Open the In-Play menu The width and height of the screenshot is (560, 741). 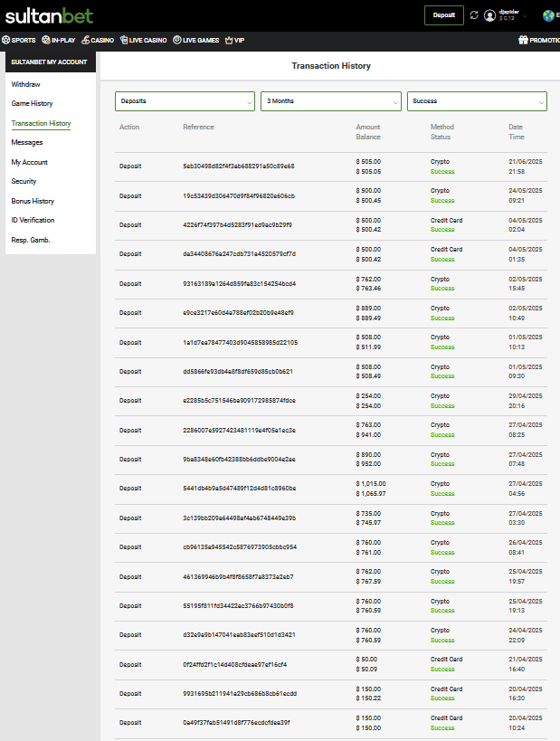[x=63, y=40]
